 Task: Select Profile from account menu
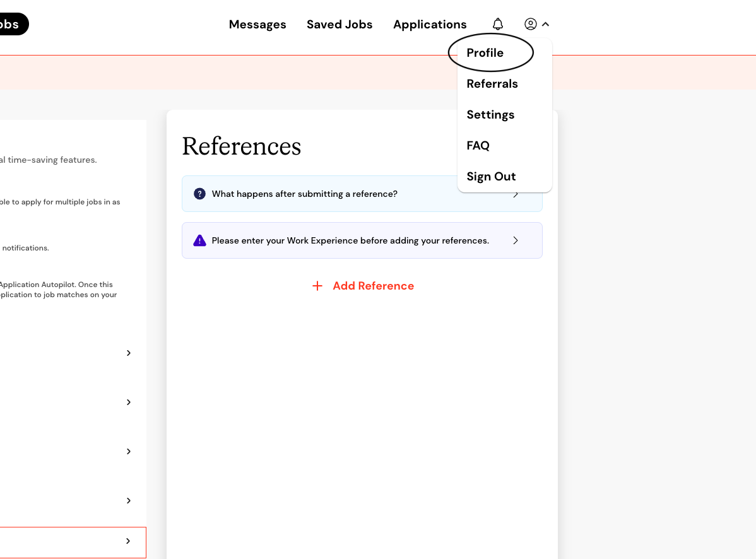pos(485,52)
